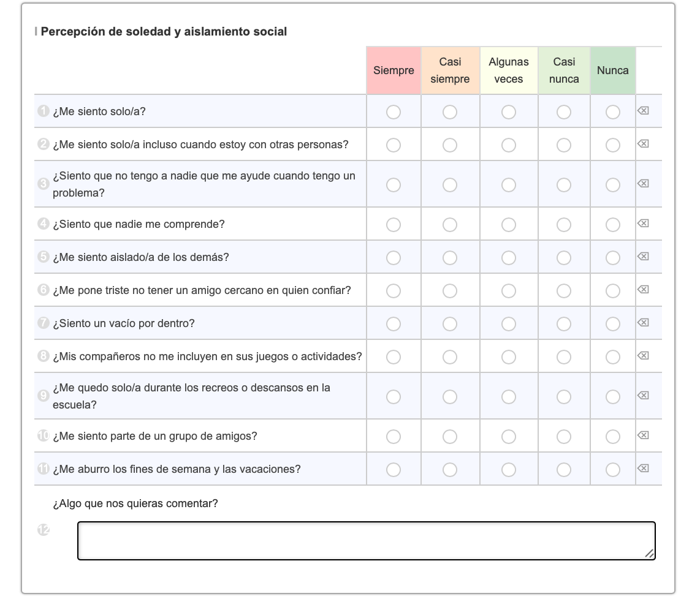The image size is (700, 599).
Task: Choose 'Casi nunca' for amigo cercano question
Action: coord(564,291)
